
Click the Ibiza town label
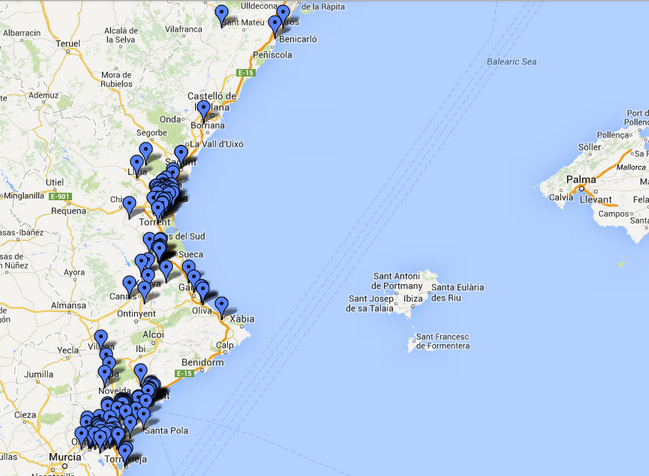click(x=413, y=298)
